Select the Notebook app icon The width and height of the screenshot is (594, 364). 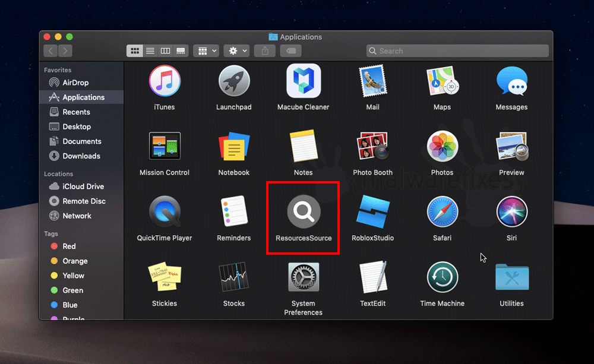[x=233, y=146]
